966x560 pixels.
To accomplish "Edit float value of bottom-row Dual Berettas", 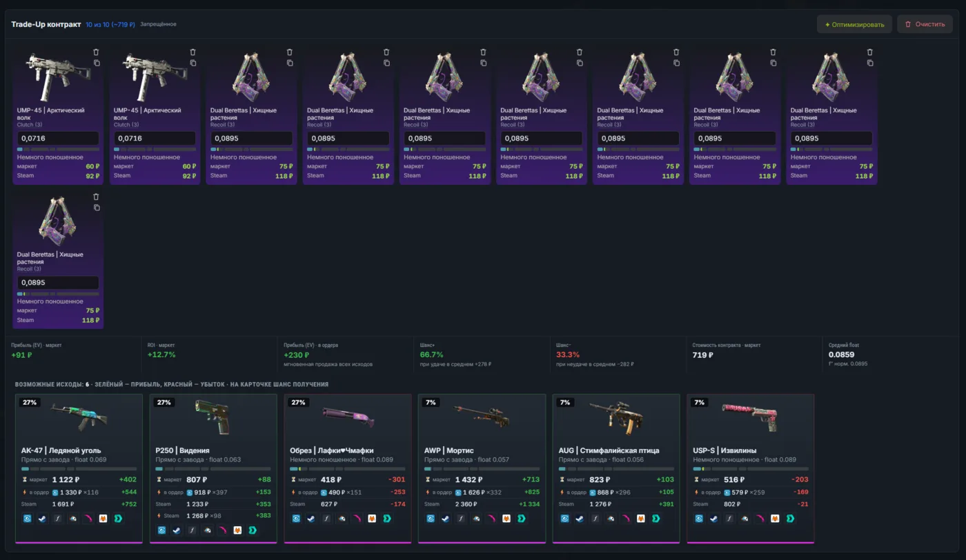I will pos(58,282).
